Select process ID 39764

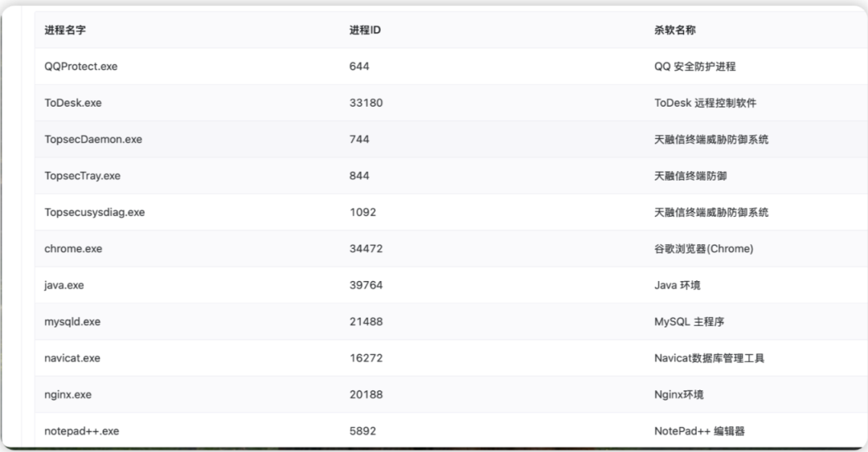tap(366, 286)
